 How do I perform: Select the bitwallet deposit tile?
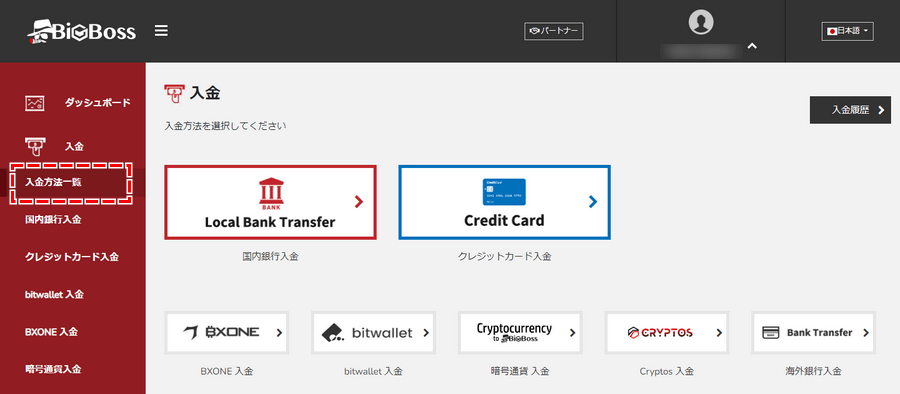[x=374, y=333]
